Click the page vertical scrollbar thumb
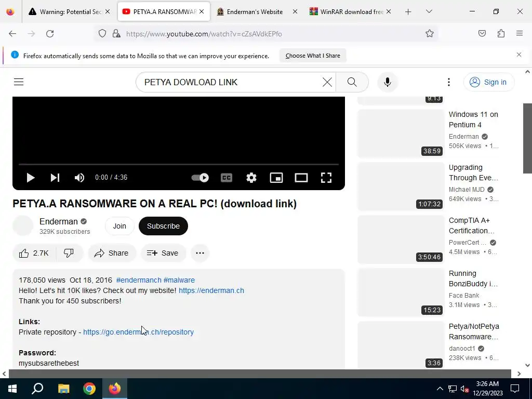The width and height of the screenshot is (532, 399). (527, 138)
